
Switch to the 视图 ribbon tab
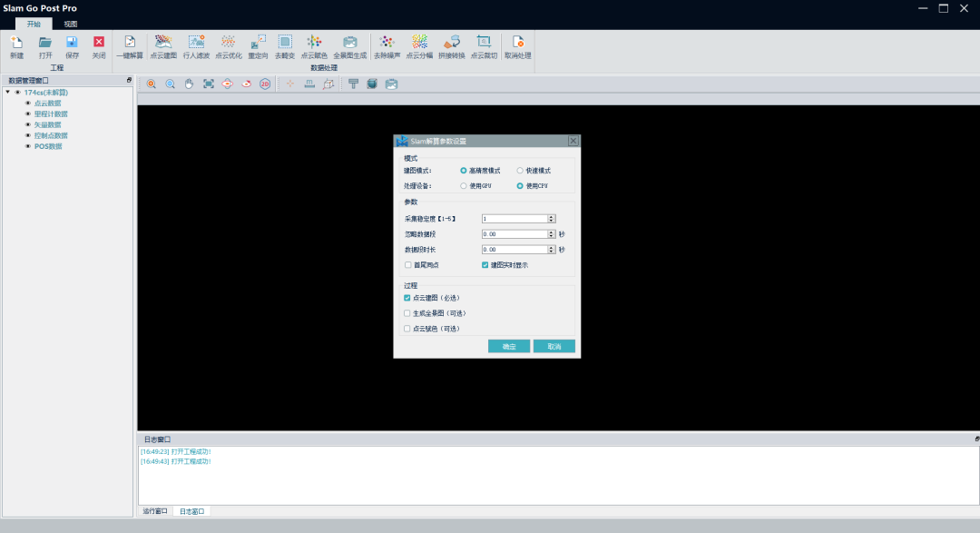[70, 24]
